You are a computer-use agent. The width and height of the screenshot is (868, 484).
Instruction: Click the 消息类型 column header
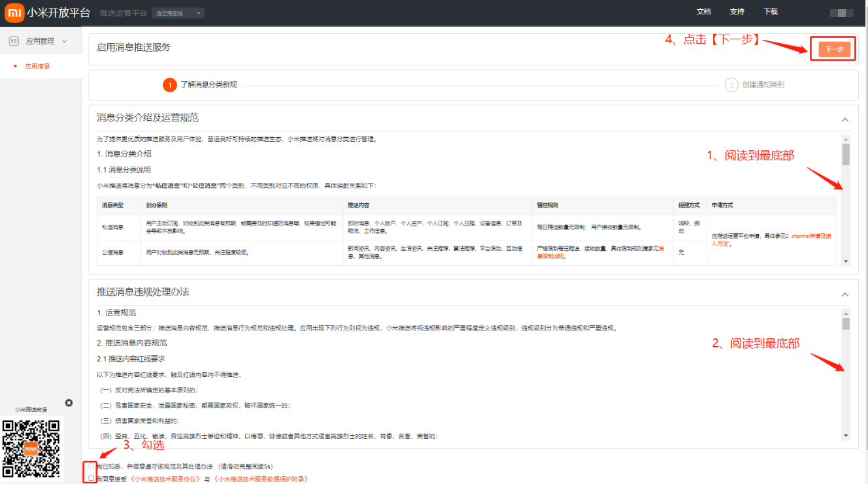(x=113, y=205)
